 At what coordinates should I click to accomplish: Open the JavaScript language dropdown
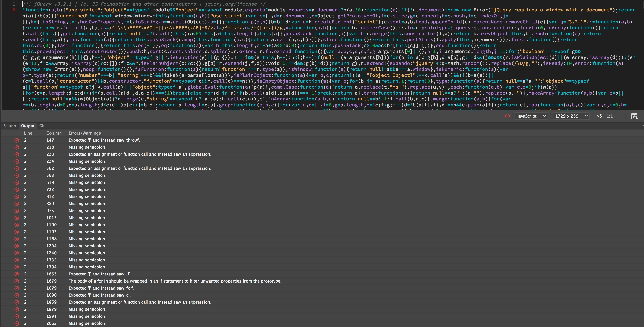531,116
